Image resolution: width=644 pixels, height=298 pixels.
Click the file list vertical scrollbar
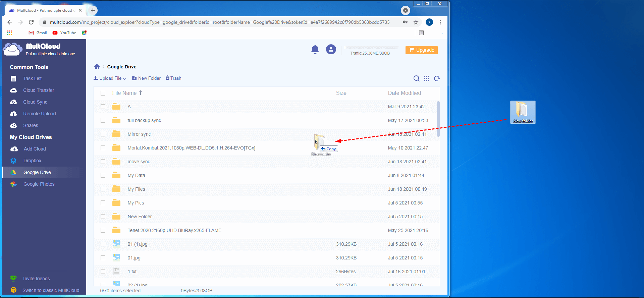click(x=438, y=119)
